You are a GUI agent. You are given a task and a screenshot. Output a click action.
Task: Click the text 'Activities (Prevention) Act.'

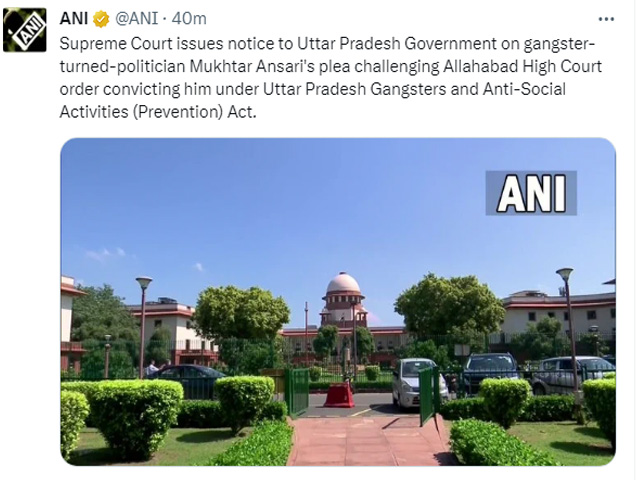158,112
